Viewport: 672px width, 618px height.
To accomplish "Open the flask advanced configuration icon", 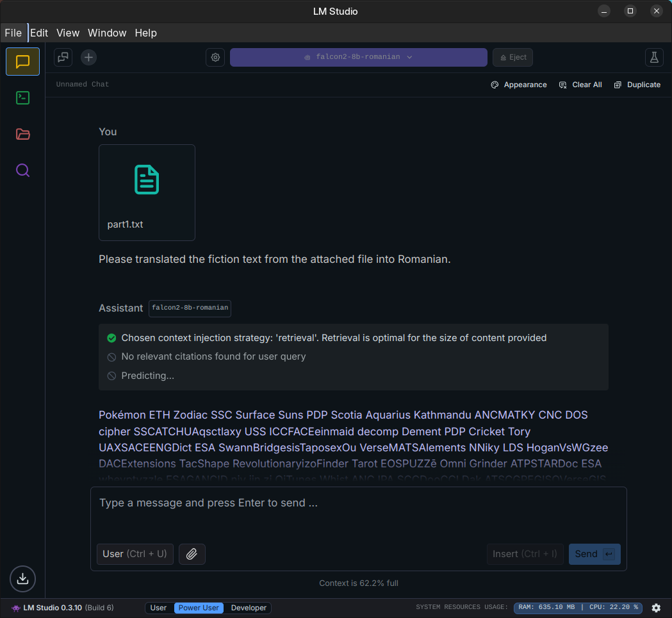I will [x=653, y=57].
